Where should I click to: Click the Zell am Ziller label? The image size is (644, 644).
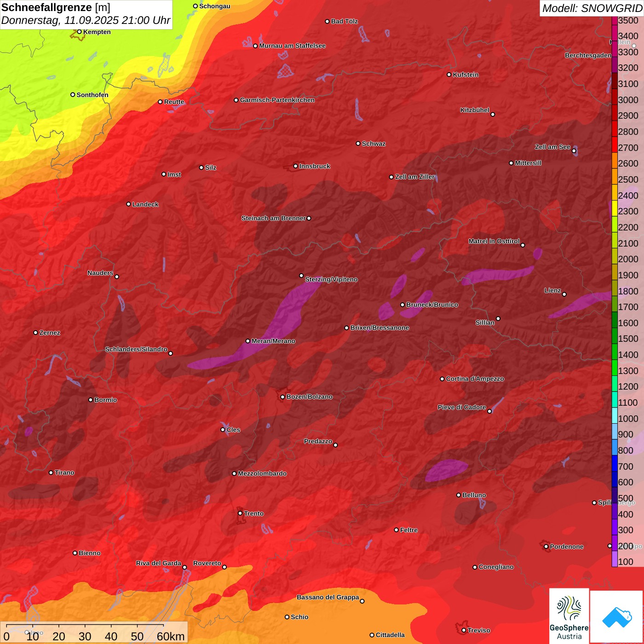pos(415,177)
